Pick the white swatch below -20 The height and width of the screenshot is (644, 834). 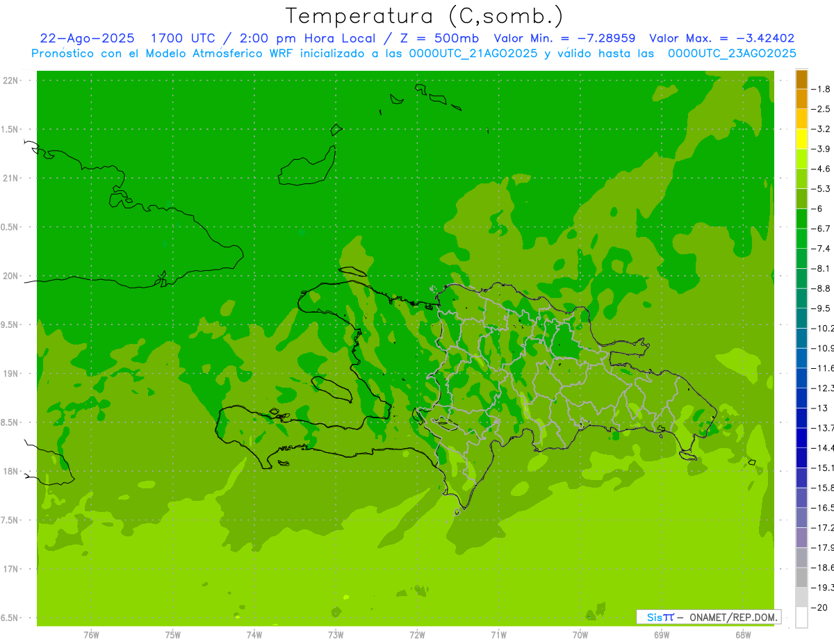(801, 617)
